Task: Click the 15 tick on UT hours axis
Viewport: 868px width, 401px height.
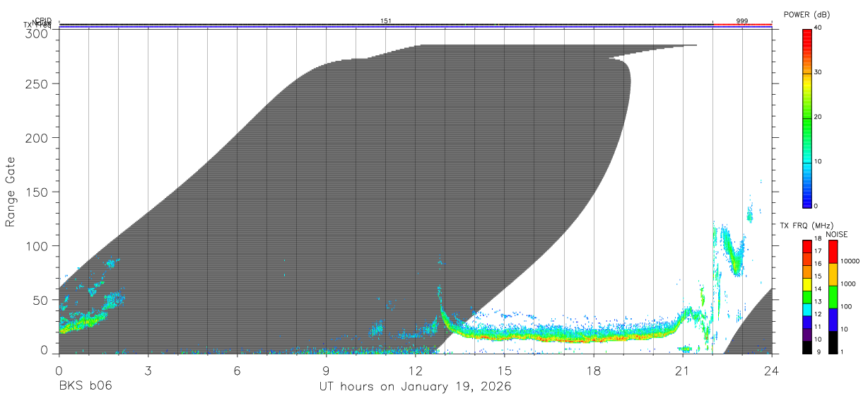Action: (505, 371)
